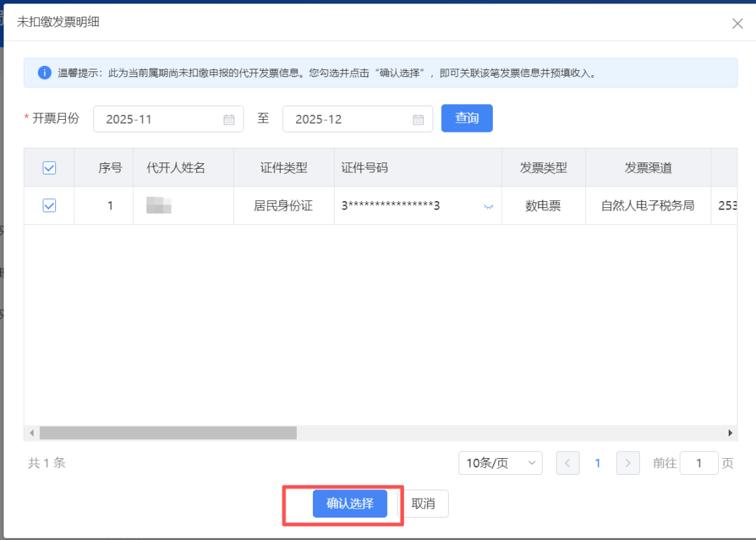Click the horizontal table scrollbar thumb
The width and height of the screenshot is (756, 540).
(168, 433)
